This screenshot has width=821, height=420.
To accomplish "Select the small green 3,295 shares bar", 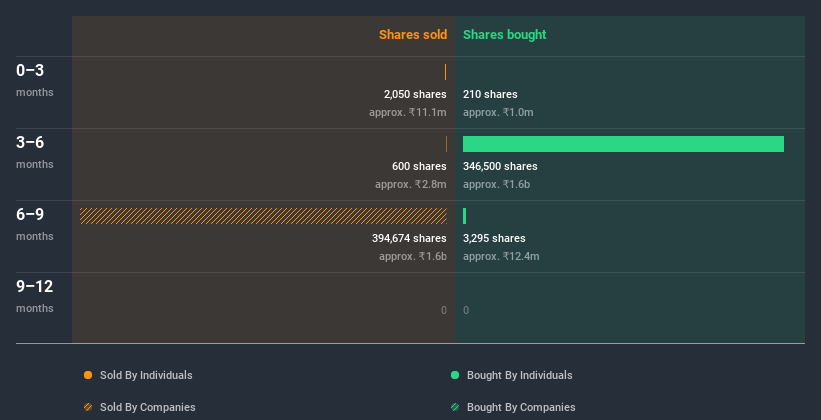I will (x=464, y=216).
